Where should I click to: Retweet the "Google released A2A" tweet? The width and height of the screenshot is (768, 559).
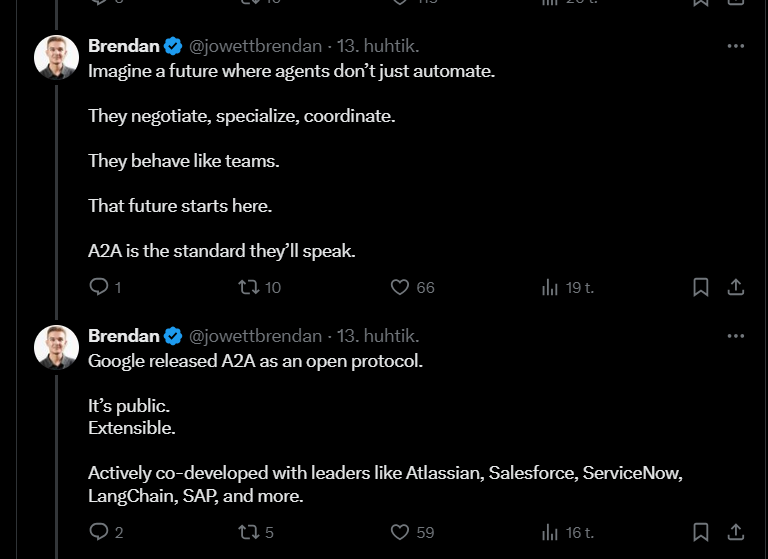(249, 532)
